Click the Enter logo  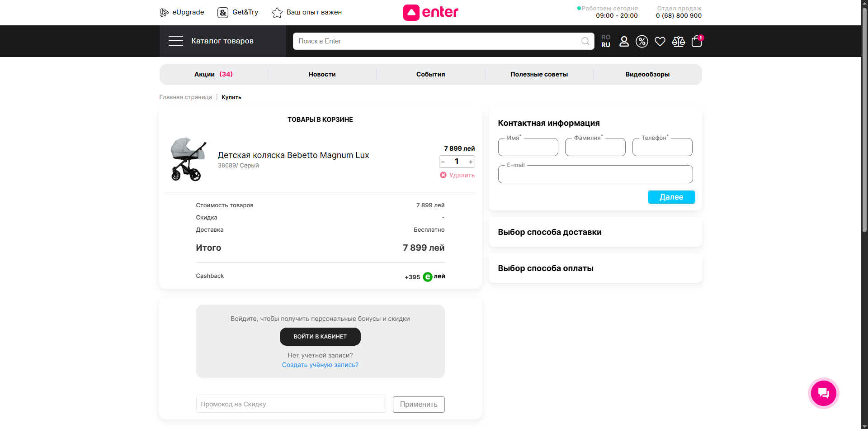[430, 13]
